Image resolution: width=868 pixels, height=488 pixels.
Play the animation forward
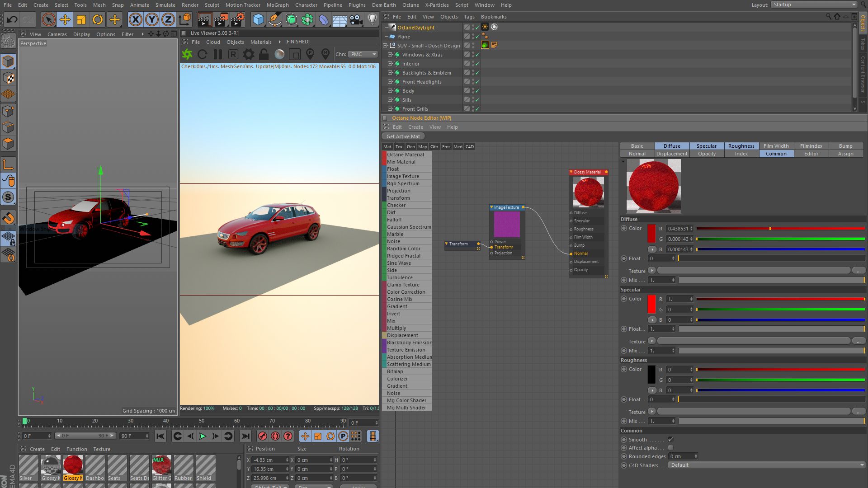coord(203,436)
